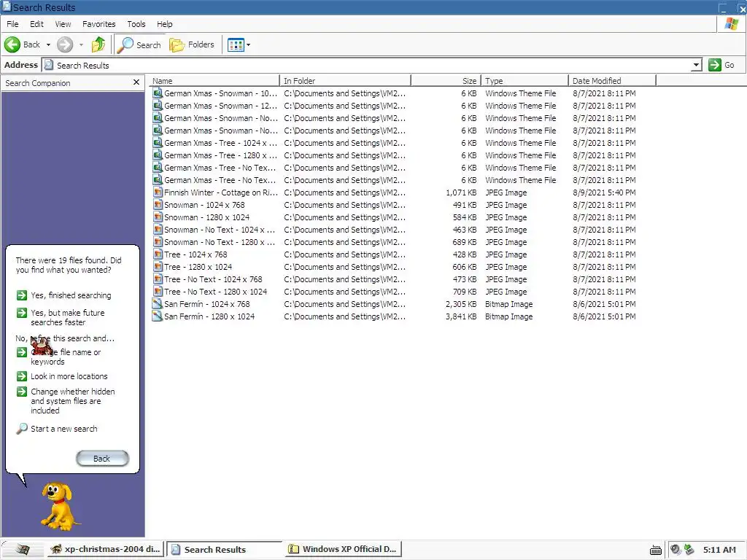Choose Look in more locations
Screen dimensions: 747x560
coord(69,376)
